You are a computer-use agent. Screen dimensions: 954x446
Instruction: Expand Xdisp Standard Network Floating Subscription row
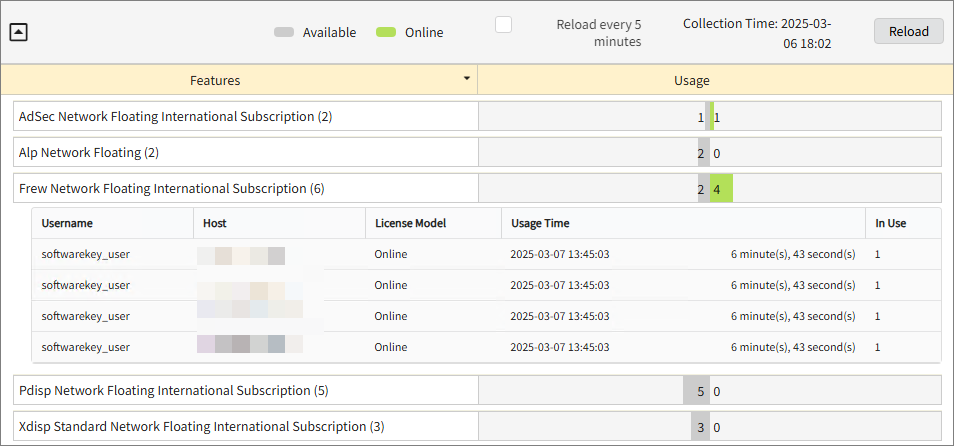pos(201,426)
